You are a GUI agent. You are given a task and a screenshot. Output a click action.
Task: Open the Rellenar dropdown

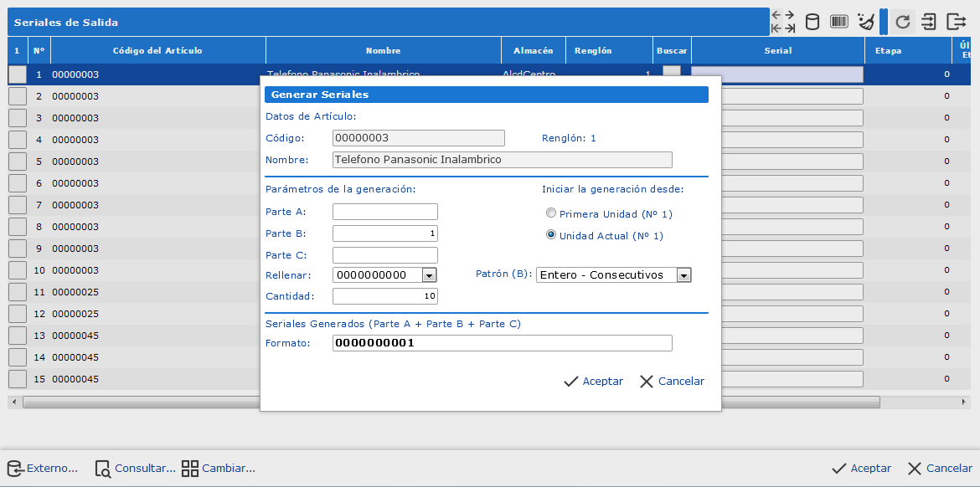point(429,275)
